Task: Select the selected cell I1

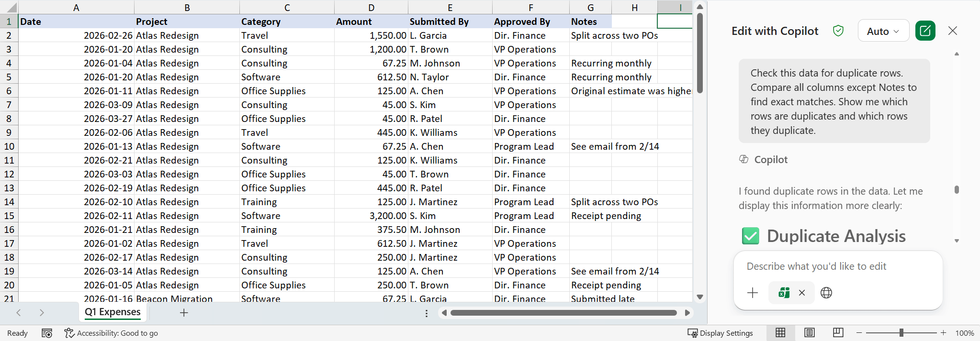Action: coord(675,22)
